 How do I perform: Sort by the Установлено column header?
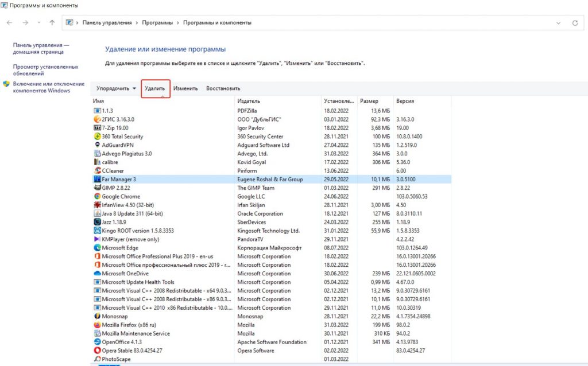[x=339, y=101]
